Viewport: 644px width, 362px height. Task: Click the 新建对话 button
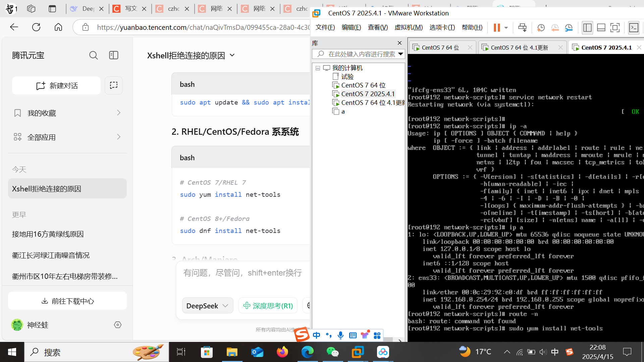click(56, 85)
